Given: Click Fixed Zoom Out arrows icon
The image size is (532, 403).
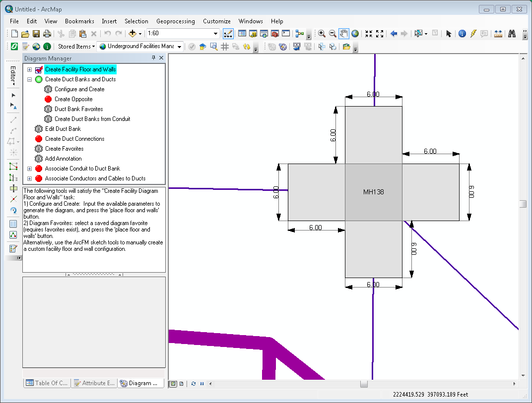Looking at the screenshot, I should 380,34.
